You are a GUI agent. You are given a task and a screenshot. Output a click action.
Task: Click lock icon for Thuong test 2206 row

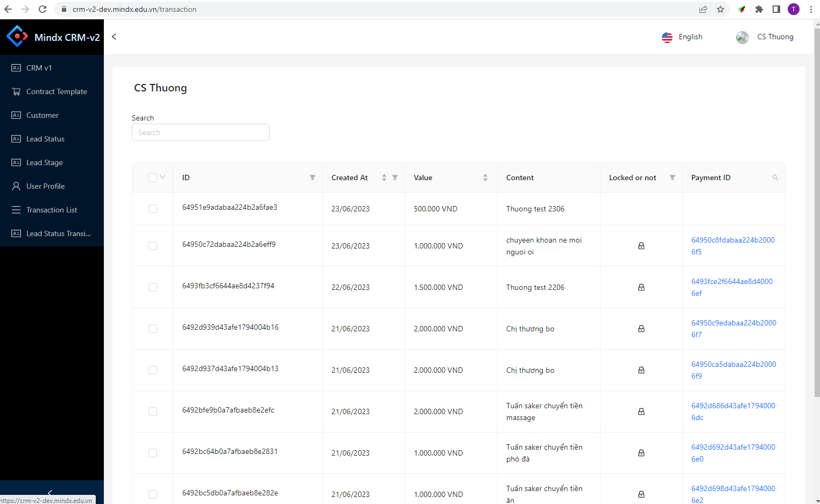pos(641,287)
